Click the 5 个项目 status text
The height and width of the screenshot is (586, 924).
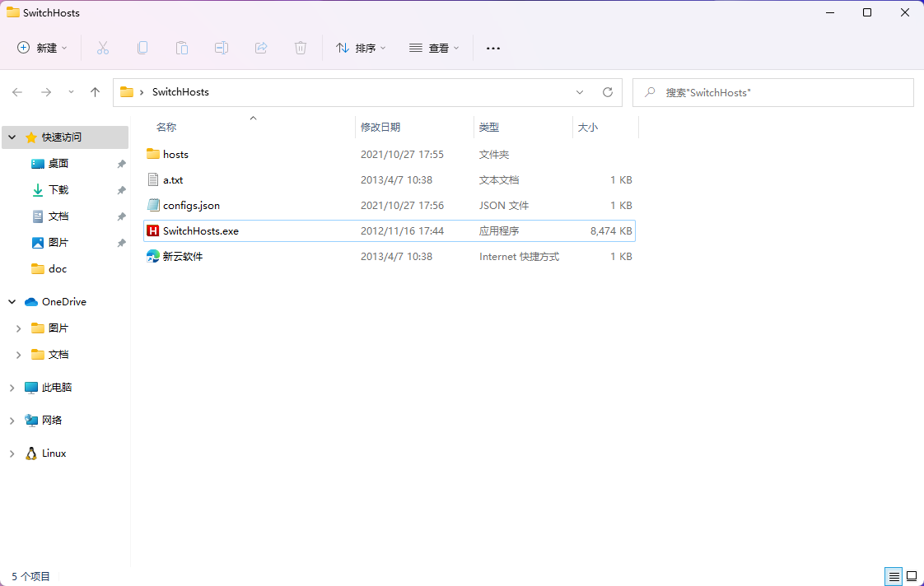[31, 577]
